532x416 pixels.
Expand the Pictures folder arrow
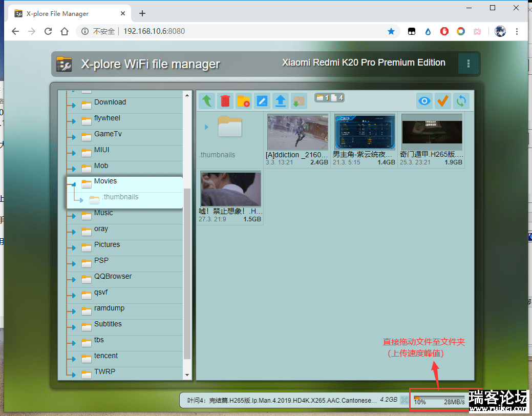coord(73,248)
